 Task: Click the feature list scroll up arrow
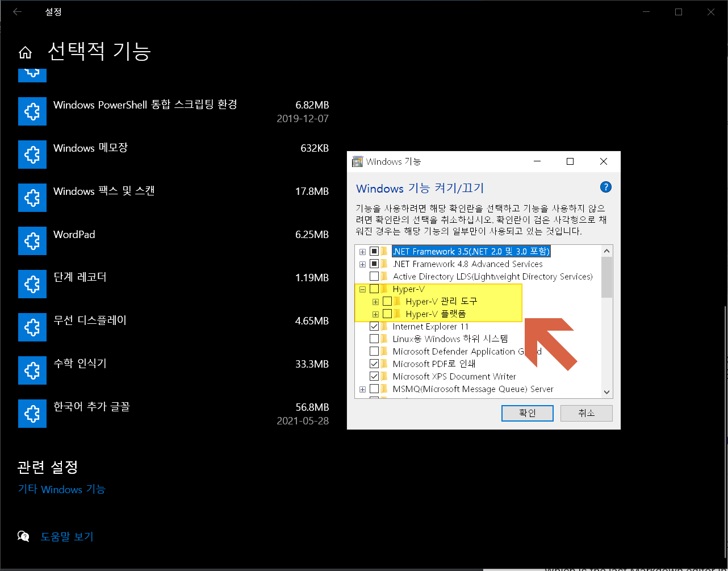pyautogui.click(x=606, y=251)
